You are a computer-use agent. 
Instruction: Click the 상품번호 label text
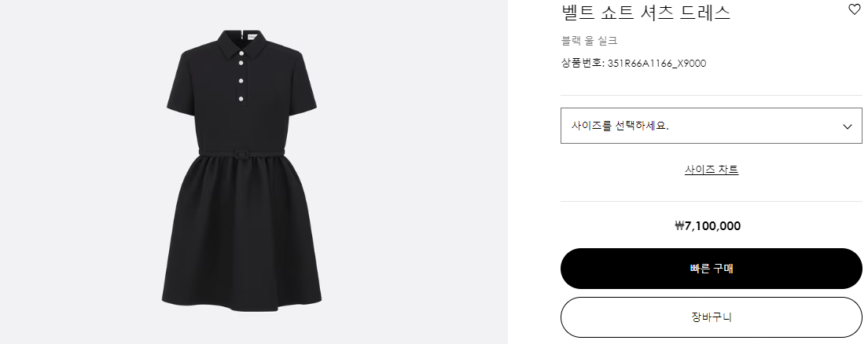tap(581, 63)
